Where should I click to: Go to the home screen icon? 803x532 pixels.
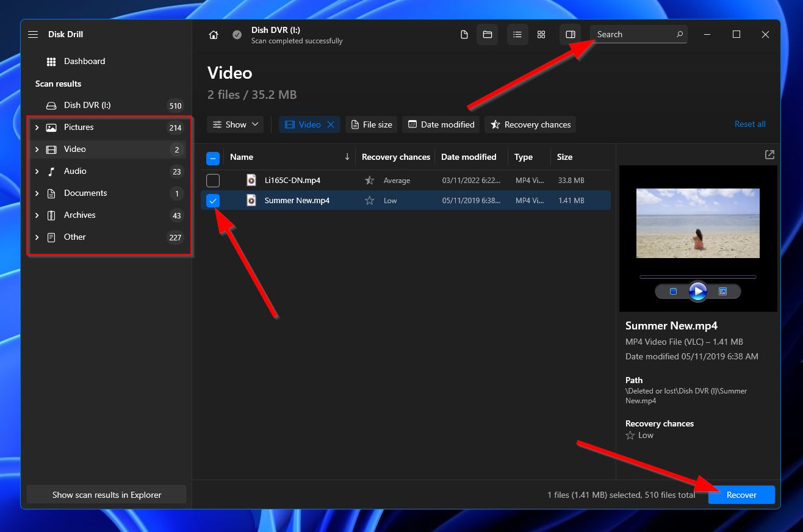[x=214, y=35]
